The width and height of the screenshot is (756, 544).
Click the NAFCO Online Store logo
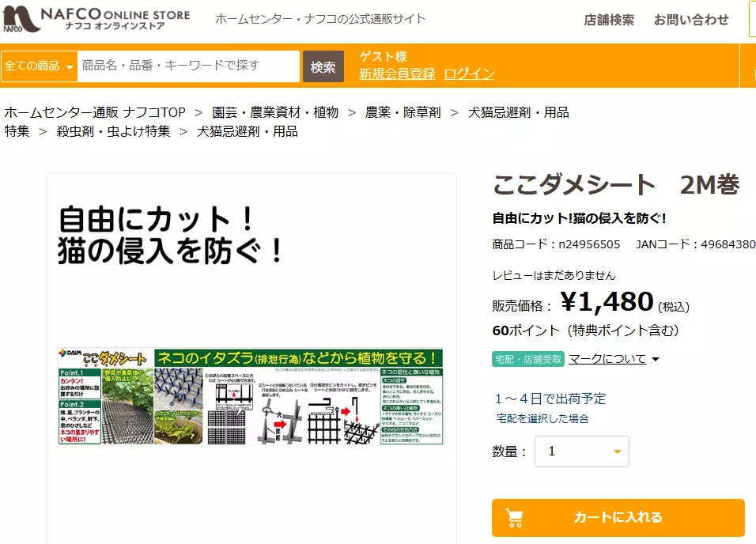pos(95,20)
